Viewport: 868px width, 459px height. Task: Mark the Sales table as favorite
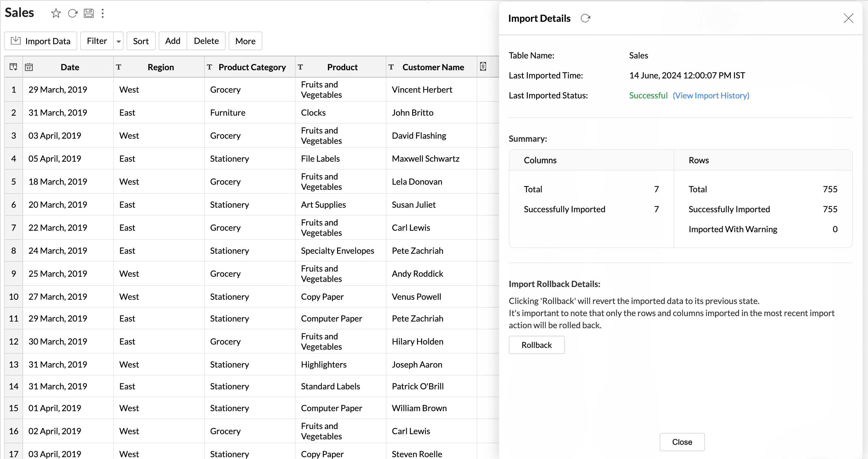pos(56,13)
